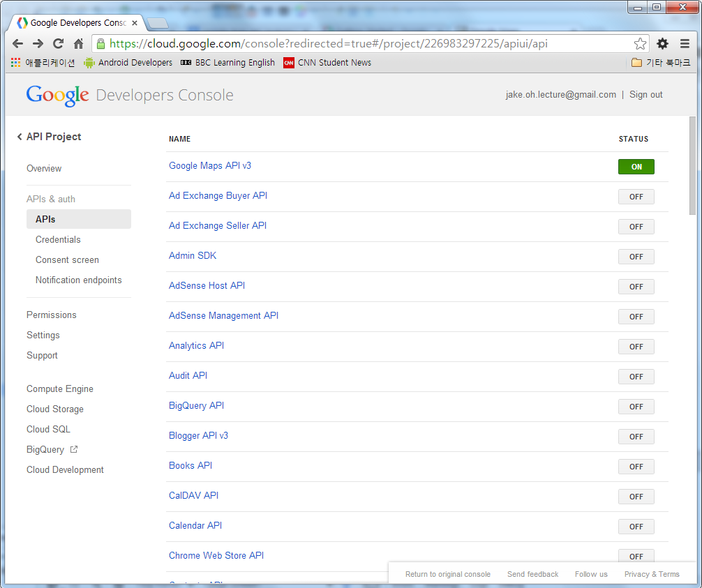Enable the Books API toggle

(x=636, y=466)
